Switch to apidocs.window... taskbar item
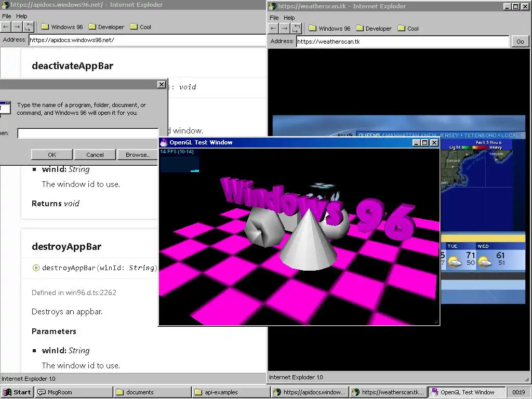 click(310, 392)
